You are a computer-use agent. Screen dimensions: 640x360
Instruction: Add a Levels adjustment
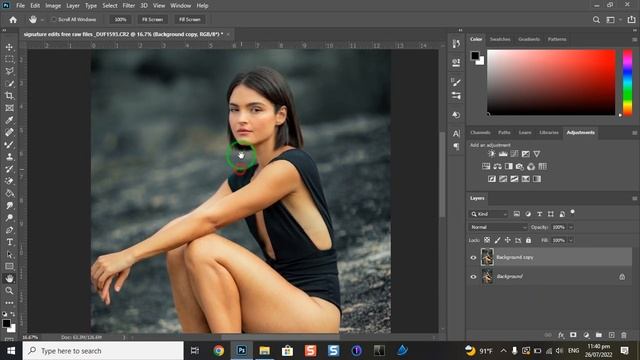click(x=503, y=154)
